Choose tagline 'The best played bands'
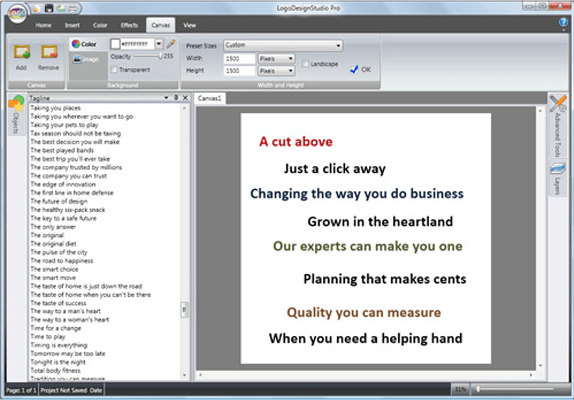The height and width of the screenshot is (400, 574). coord(62,150)
